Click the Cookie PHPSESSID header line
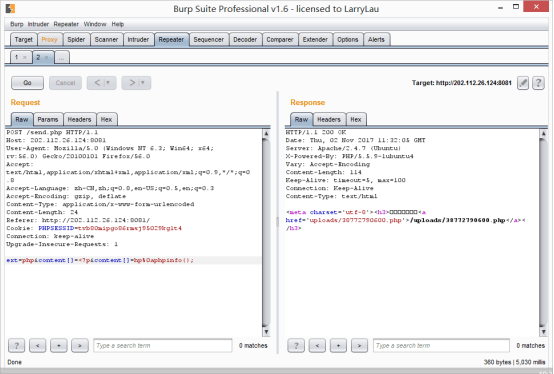The image size is (554, 374). 94,228
